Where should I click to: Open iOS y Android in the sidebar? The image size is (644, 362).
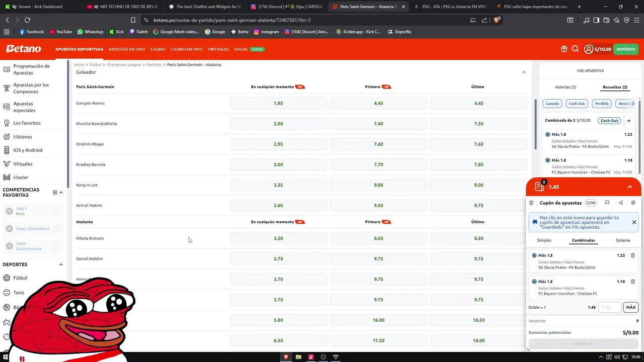pos(28,150)
